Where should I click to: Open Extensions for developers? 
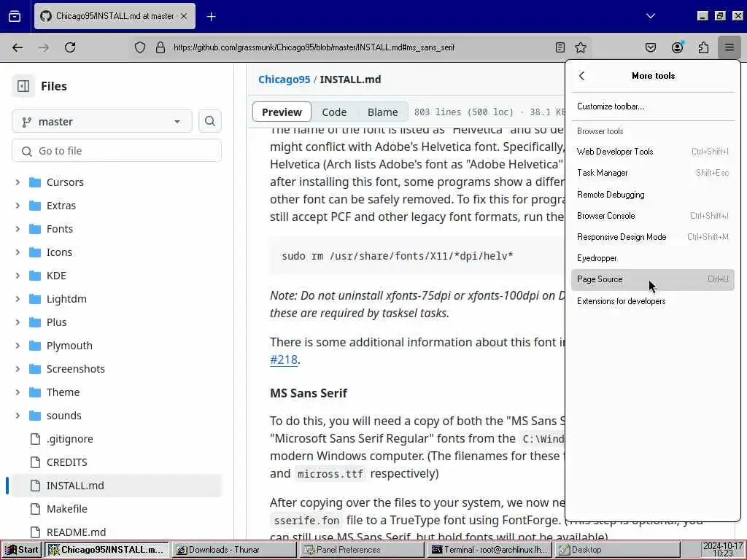653,301
